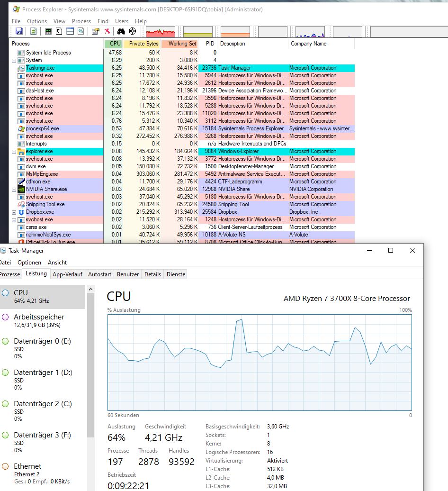This screenshot has height=491, width=448.
Task: Open the Find menu
Action: point(103,21)
